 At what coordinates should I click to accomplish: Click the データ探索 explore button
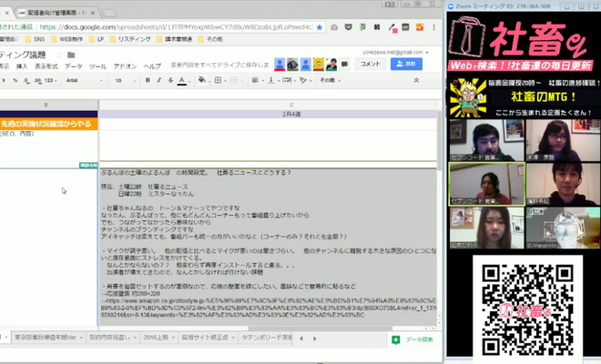point(413,339)
